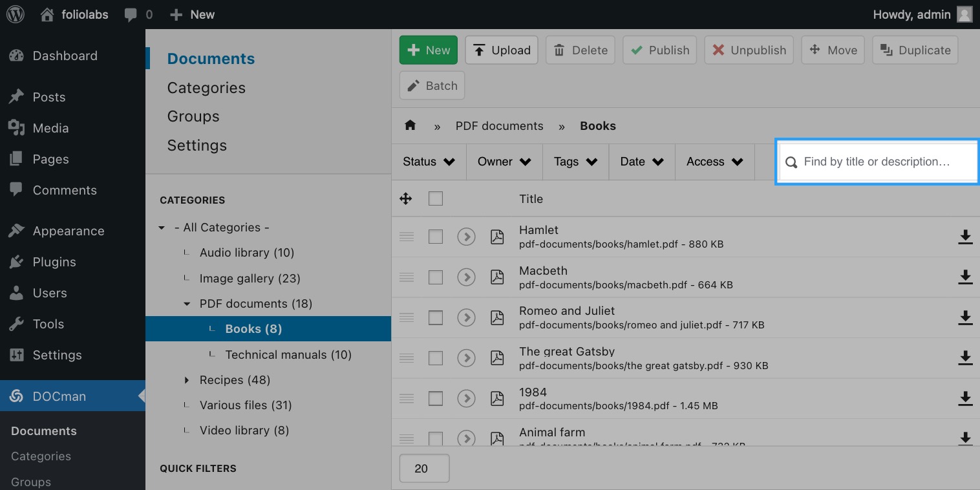The width and height of the screenshot is (980, 490).
Task: Click the ordering icon in table header
Action: (x=406, y=198)
